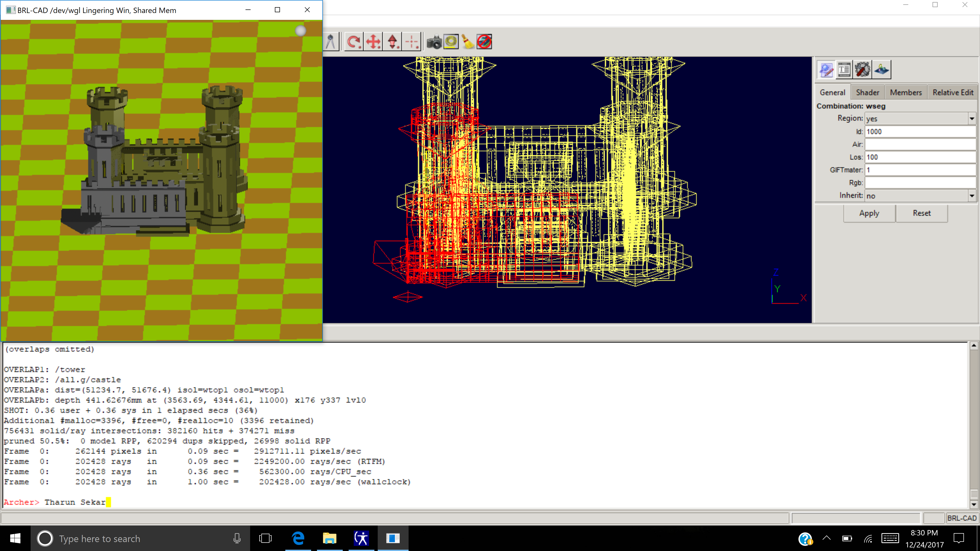Image resolution: width=980 pixels, height=551 pixels.
Task: Minimize the BRL-CAD /dev/wgl render window
Action: (248, 10)
